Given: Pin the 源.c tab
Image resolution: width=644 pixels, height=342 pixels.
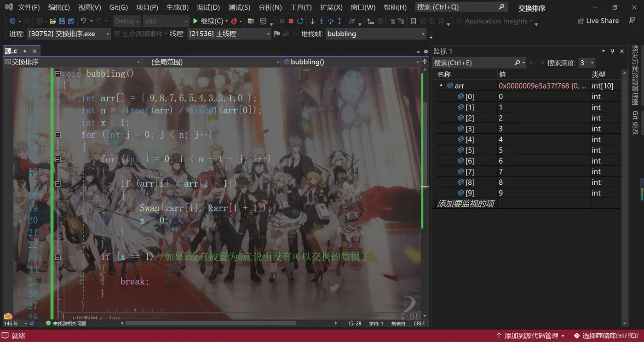Looking at the screenshot, I should 25,51.
